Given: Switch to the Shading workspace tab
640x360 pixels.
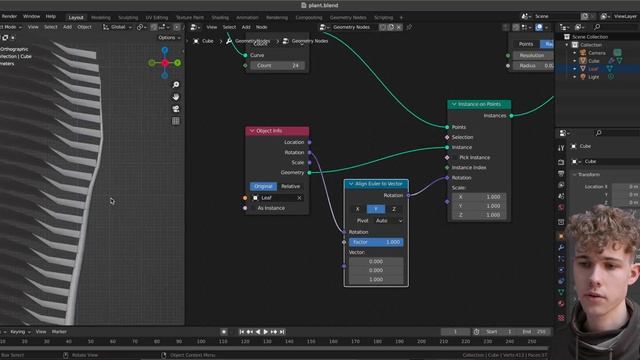Looking at the screenshot, I should pyautogui.click(x=220, y=18).
